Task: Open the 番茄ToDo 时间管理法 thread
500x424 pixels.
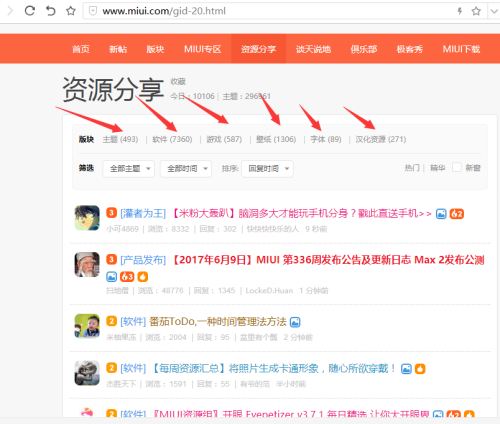Action: tap(218, 322)
